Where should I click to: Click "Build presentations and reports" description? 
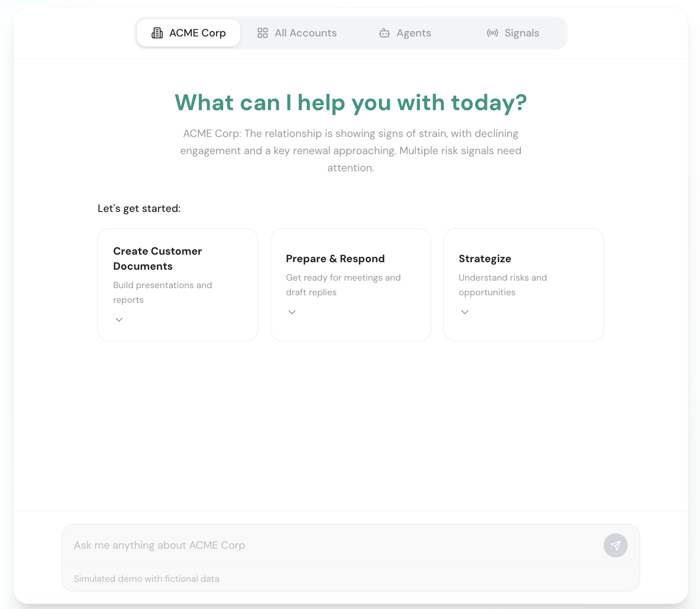click(x=162, y=292)
